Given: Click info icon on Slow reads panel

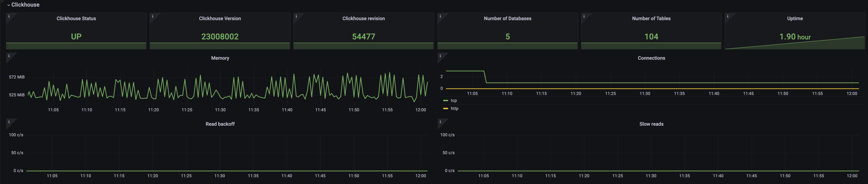Looking at the screenshot, I should click(440, 122).
